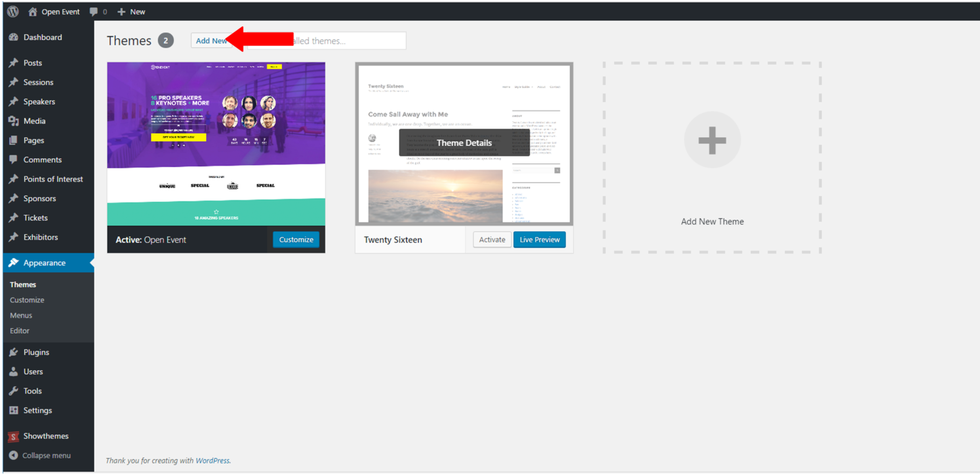The image size is (980, 474).
Task: Select the Open Event theme screenshot
Action: (x=216, y=144)
